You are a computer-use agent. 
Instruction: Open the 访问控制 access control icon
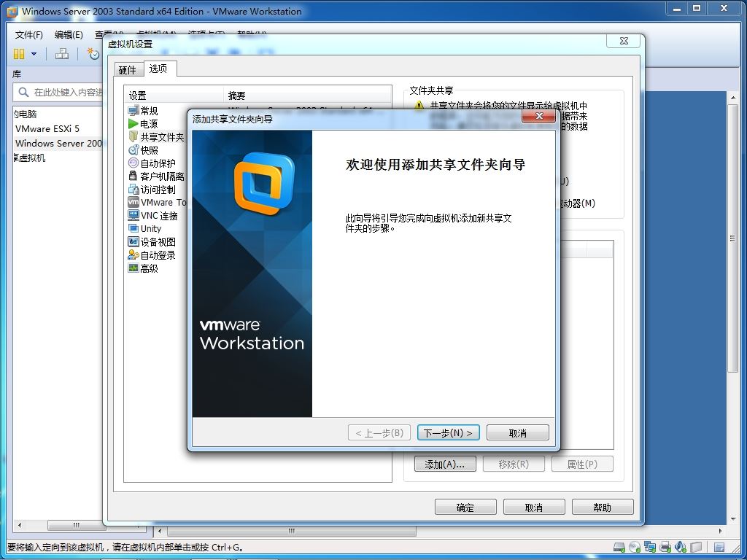click(133, 190)
